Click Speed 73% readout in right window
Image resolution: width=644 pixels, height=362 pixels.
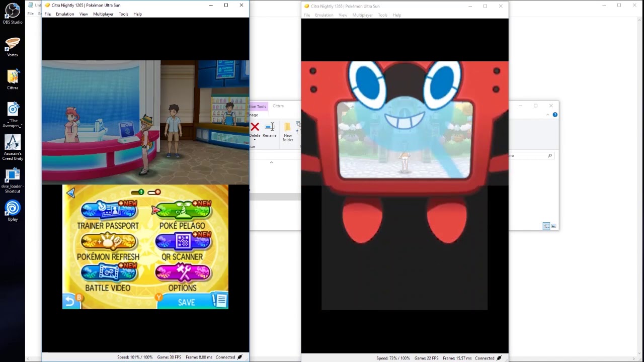[x=393, y=358]
